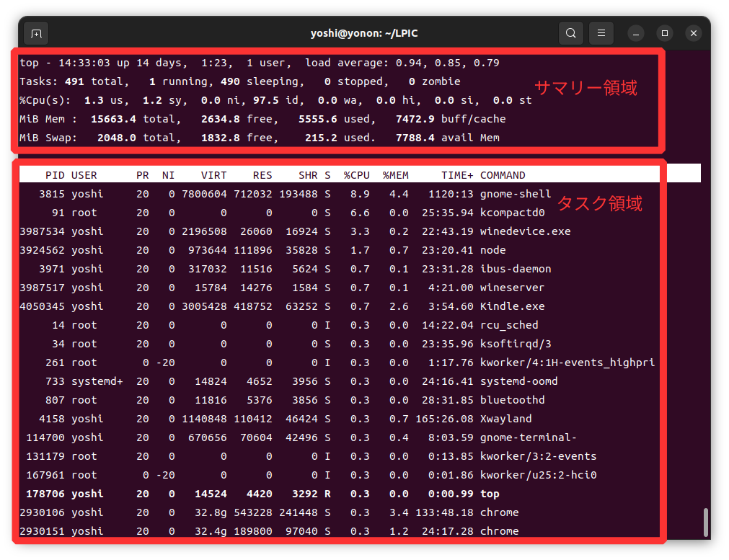Maximize the terminal window

(664, 33)
